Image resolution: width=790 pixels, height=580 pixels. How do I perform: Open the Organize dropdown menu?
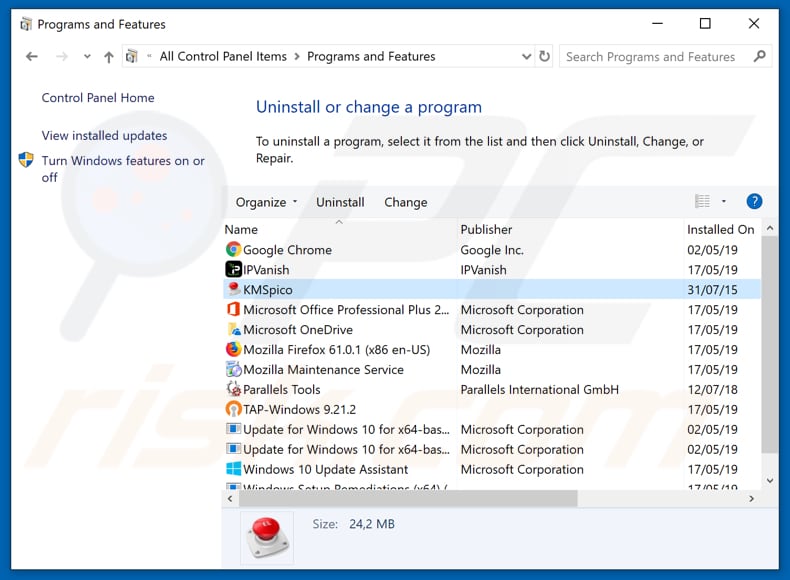[x=266, y=202]
